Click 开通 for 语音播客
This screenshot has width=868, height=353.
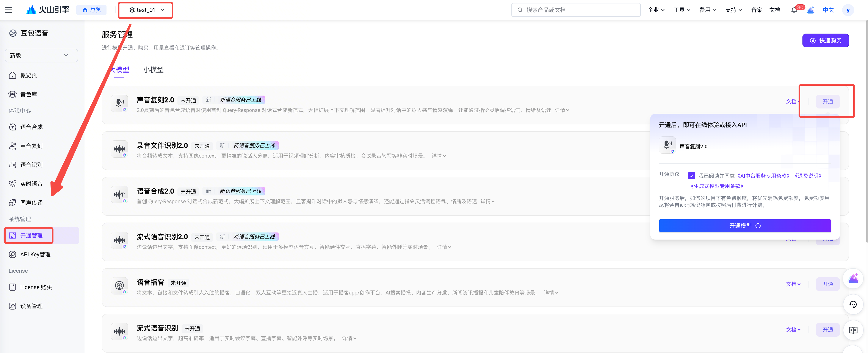(x=827, y=284)
